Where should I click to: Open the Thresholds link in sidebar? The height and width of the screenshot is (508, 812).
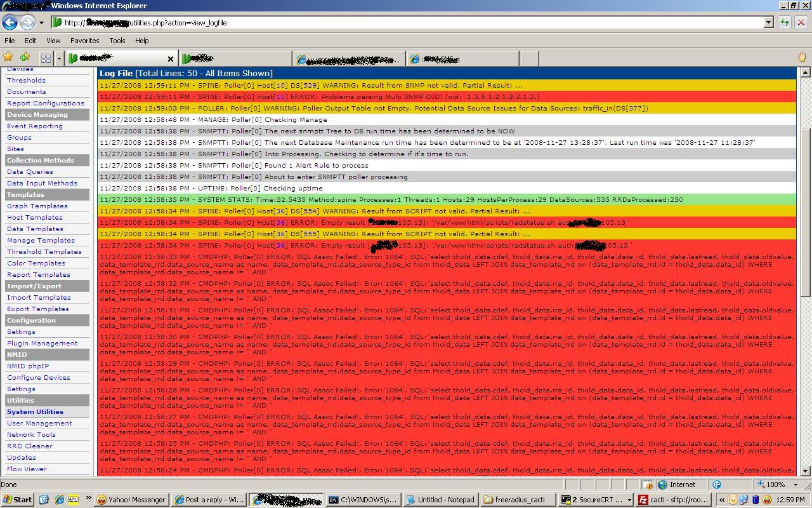[x=26, y=81]
